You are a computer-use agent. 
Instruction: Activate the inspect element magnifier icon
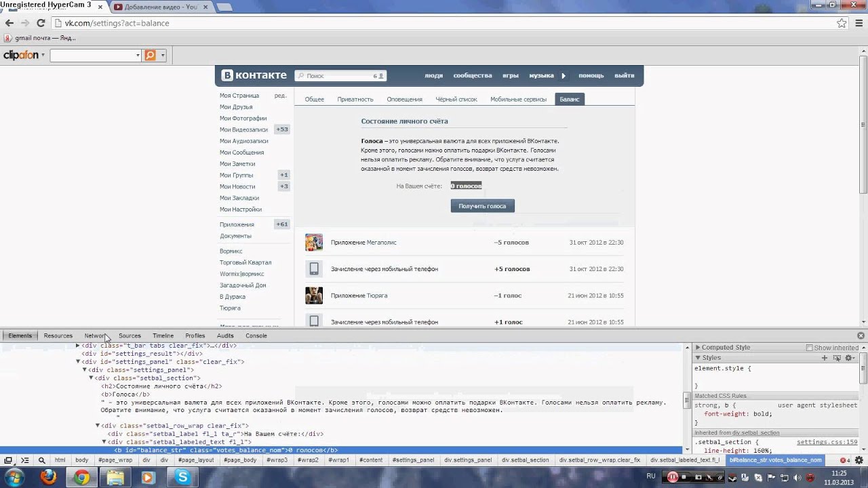click(x=42, y=460)
